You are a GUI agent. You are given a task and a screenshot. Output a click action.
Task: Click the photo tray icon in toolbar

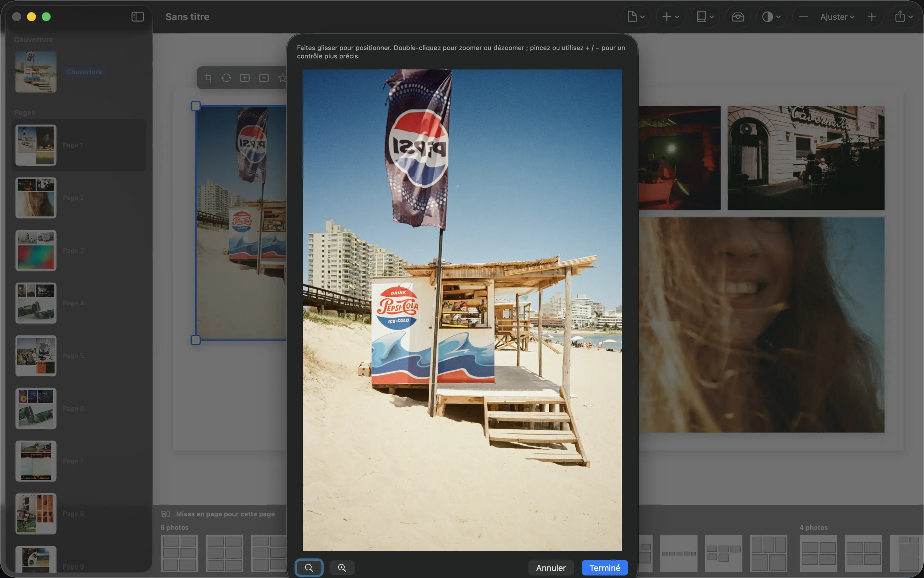click(x=738, y=17)
